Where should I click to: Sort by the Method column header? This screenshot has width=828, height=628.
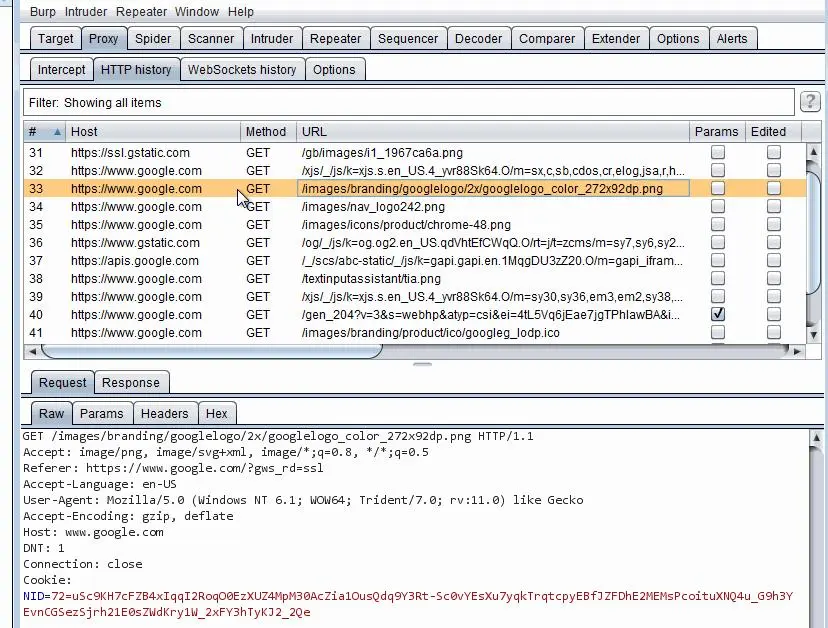(x=266, y=132)
